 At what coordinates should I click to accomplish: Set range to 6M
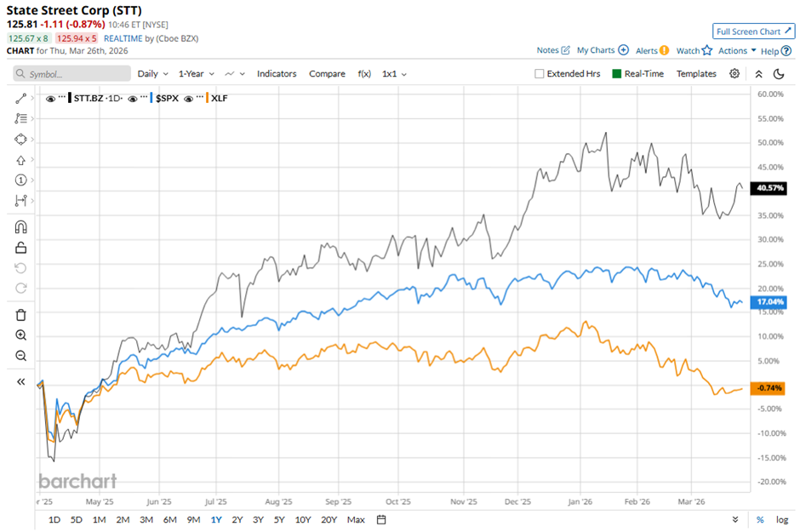[170, 520]
